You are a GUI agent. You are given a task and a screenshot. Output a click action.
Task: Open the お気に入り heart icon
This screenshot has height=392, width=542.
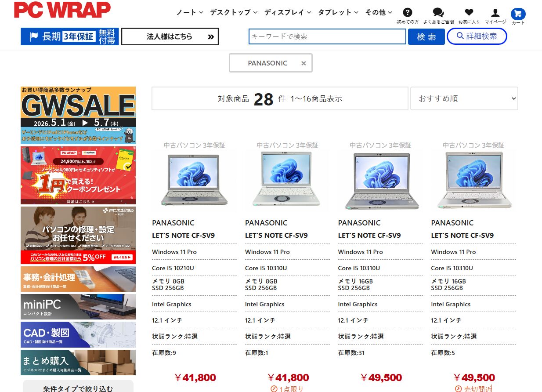[x=469, y=13]
